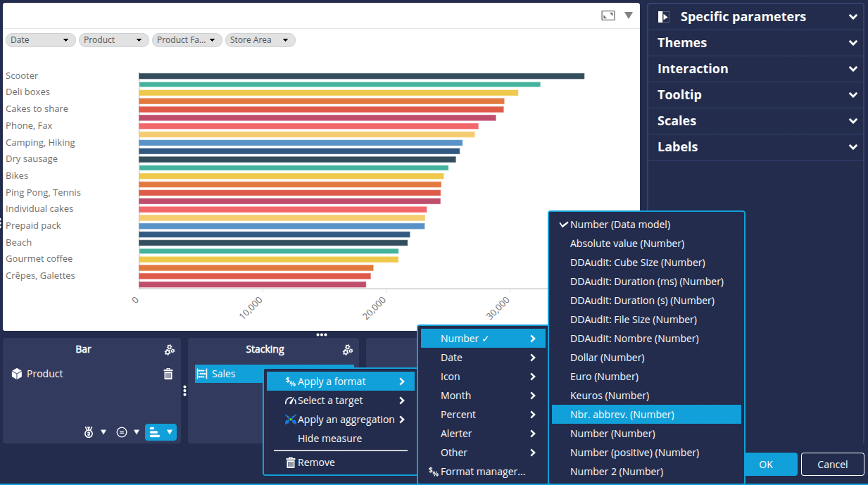Maximize the chart with the fullscreen icon

click(x=608, y=15)
